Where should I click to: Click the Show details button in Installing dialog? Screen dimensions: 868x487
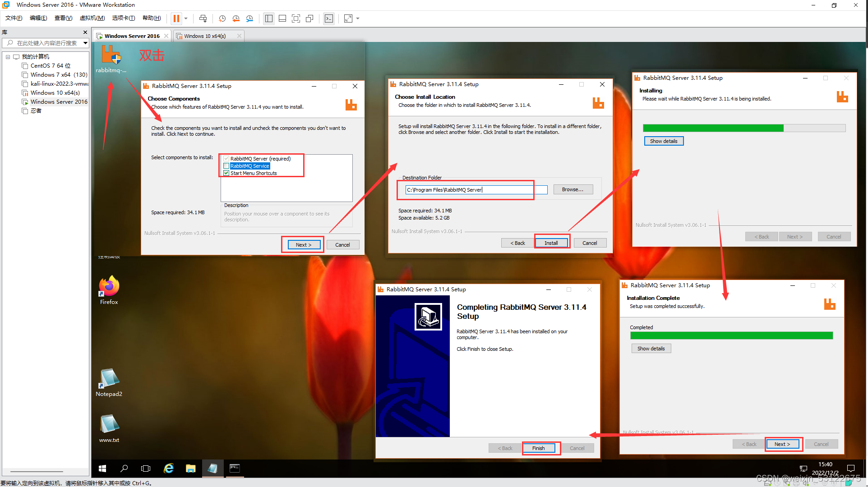click(663, 141)
